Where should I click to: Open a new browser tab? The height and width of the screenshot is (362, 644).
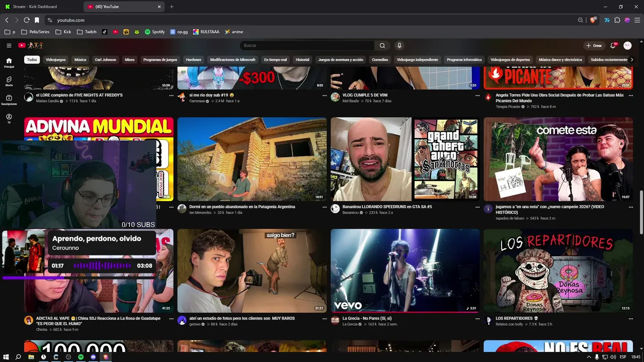(x=172, y=7)
